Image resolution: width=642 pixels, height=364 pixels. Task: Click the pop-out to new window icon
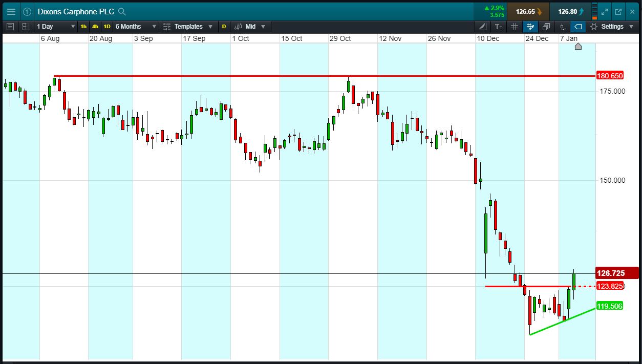pyautogui.click(x=618, y=11)
